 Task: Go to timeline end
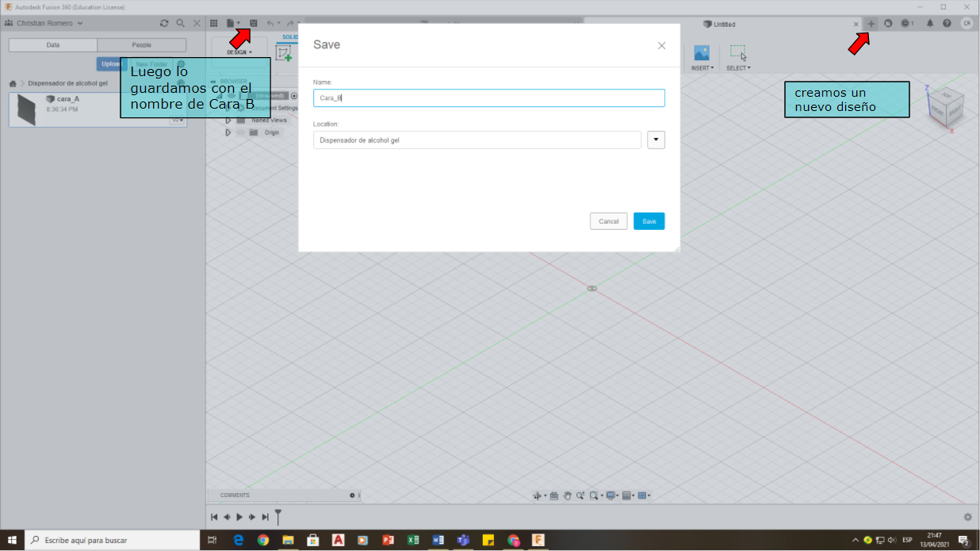[x=265, y=517]
